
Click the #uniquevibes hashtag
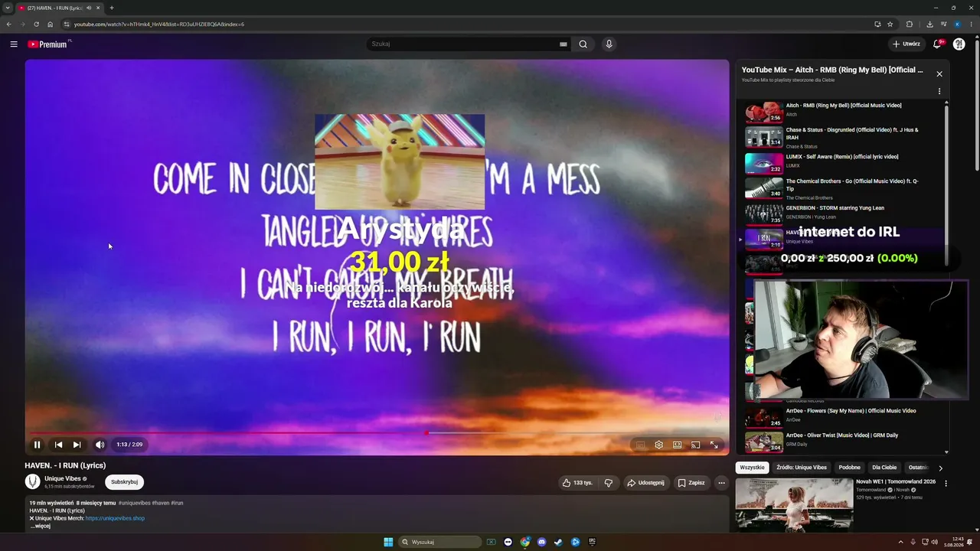pos(134,503)
